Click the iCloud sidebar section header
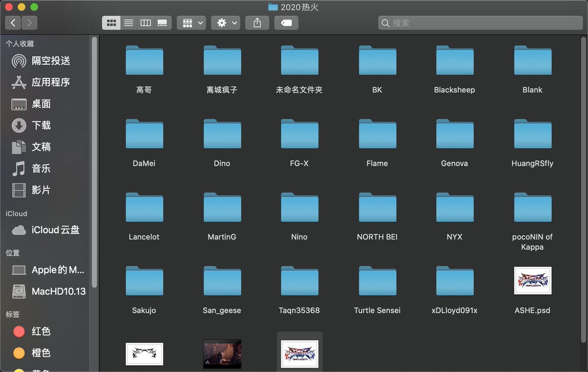This screenshot has height=372, width=588. [x=16, y=214]
